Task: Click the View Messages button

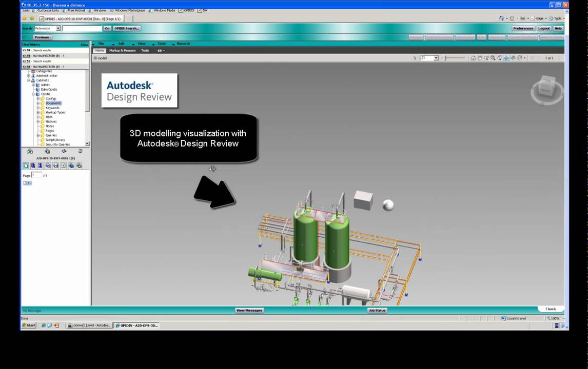Action: click(x=249, y=310)
